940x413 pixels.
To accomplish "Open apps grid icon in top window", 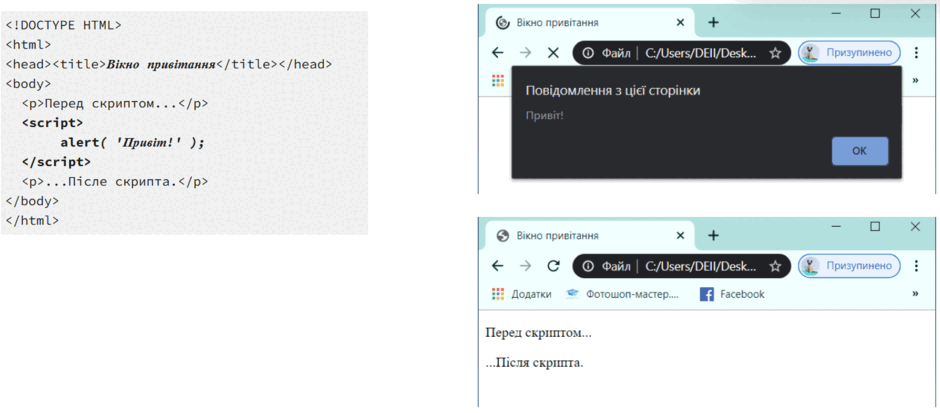I will click(x=498, y=80).
